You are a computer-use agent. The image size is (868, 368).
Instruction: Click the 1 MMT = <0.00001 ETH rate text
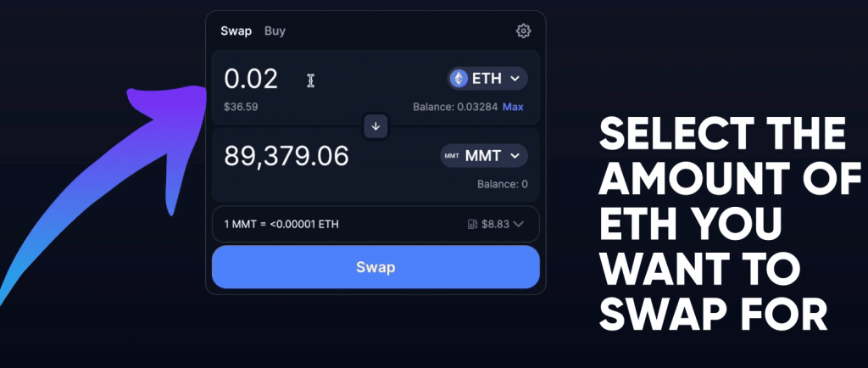tap(281, 224)
